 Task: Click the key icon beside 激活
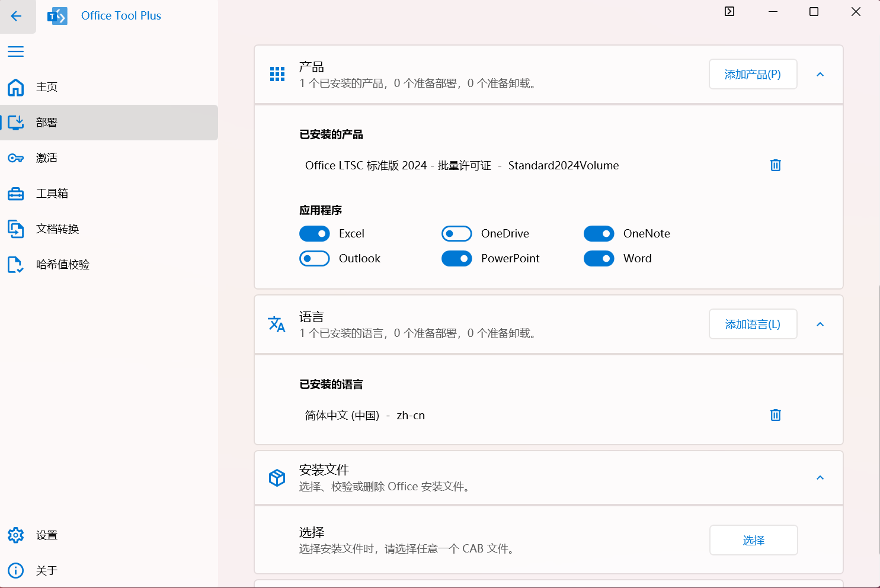coord(16,158)
